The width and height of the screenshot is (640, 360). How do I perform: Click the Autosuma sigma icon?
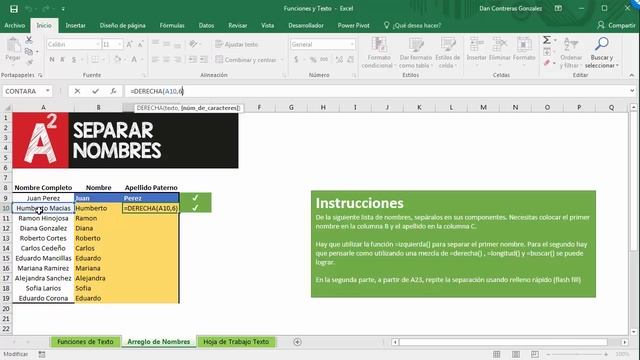coord(547,40)
